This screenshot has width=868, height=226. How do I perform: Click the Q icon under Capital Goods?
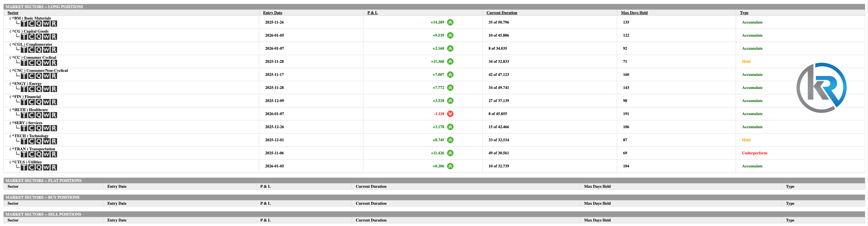[x=39, y=37]
